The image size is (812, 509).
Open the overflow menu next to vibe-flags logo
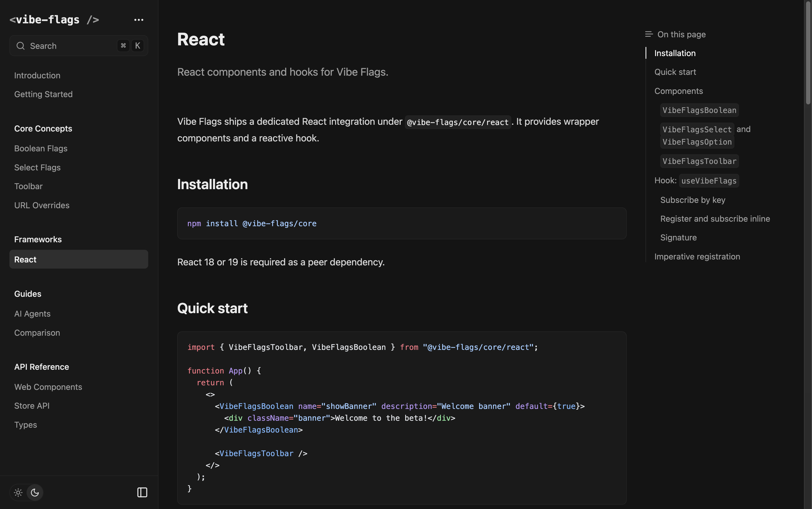138,20
